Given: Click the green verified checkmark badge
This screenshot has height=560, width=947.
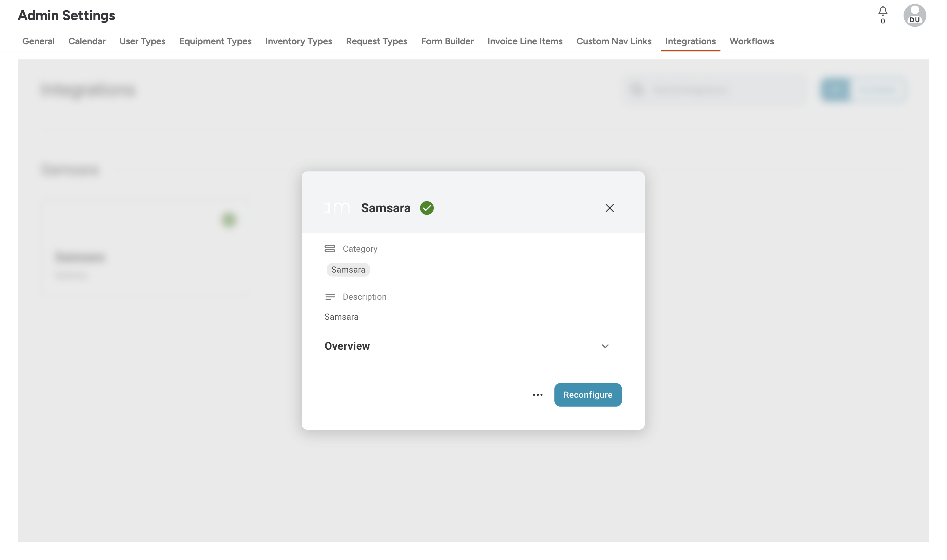Looking at the screenshot, I should [x=427, y=208].
